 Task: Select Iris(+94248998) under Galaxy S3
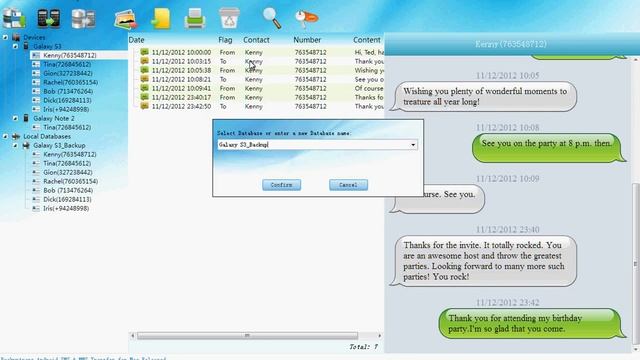[66, 109]
